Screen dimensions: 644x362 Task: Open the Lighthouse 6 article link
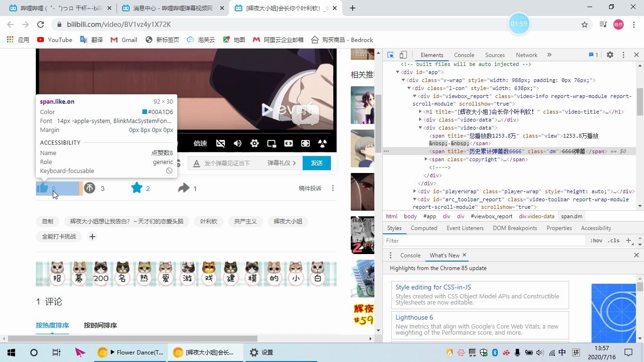[414, 317]
